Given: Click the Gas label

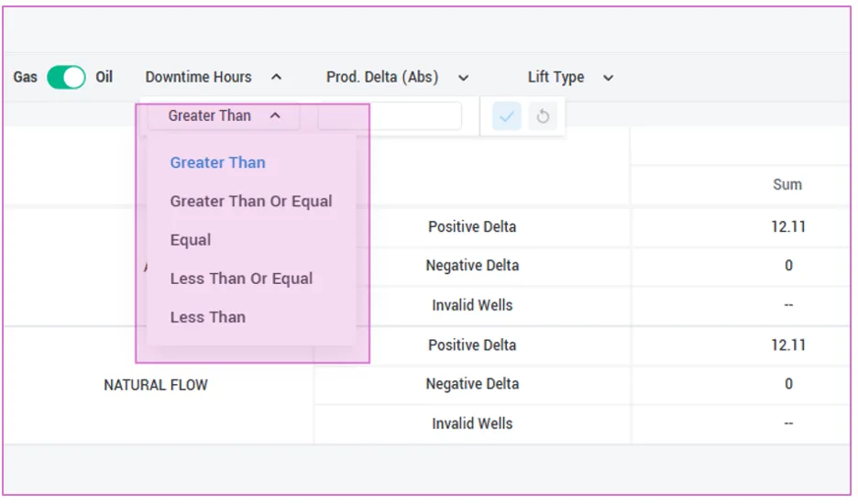Looking at the screenshot, I should coord(25,77).
